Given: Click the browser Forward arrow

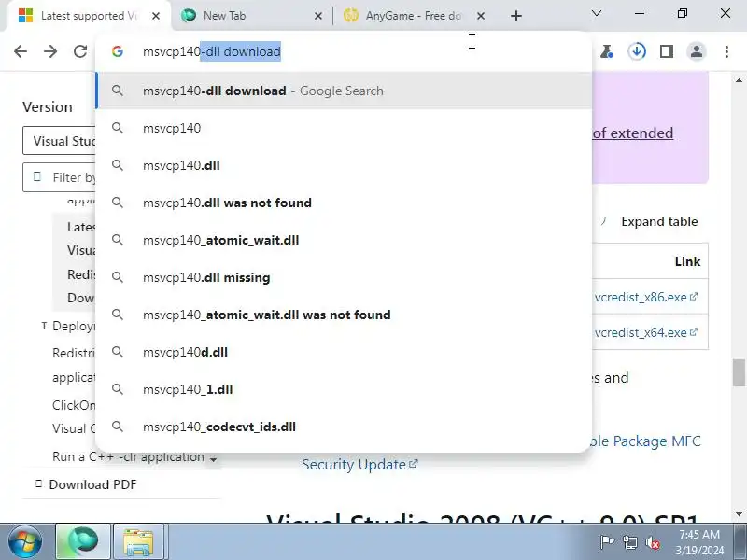Looking at the screenshot, I should pyautogui.click(x=50, y=51).
